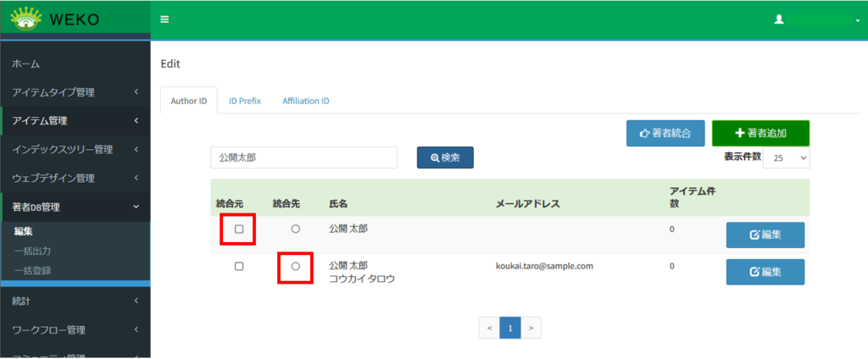Edit the author with koukai.taro@sample.com
The height and width of the screenshot is (359, 868).
pos(765,272)
